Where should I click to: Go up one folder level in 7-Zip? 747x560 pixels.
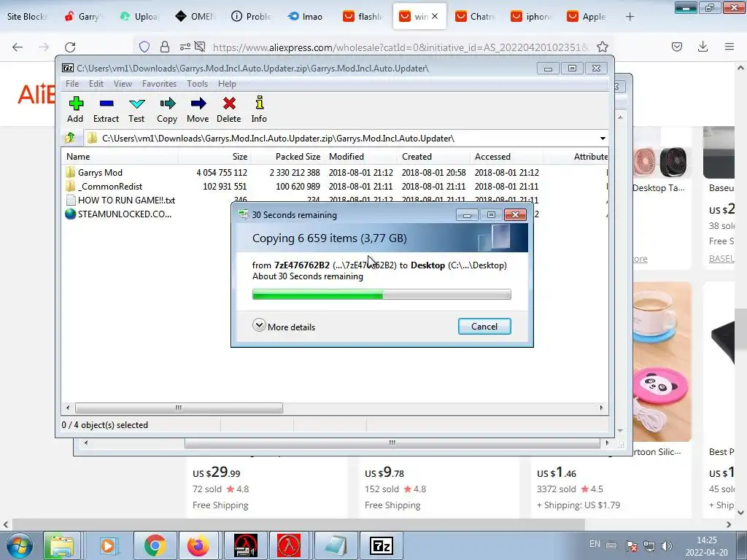(x=70, y=138)
